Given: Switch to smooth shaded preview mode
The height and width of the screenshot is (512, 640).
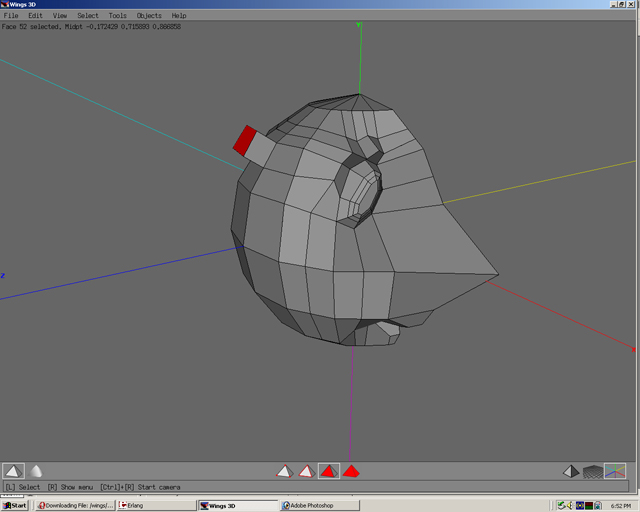Looking at the screenshot, I should tap(36, 471).
